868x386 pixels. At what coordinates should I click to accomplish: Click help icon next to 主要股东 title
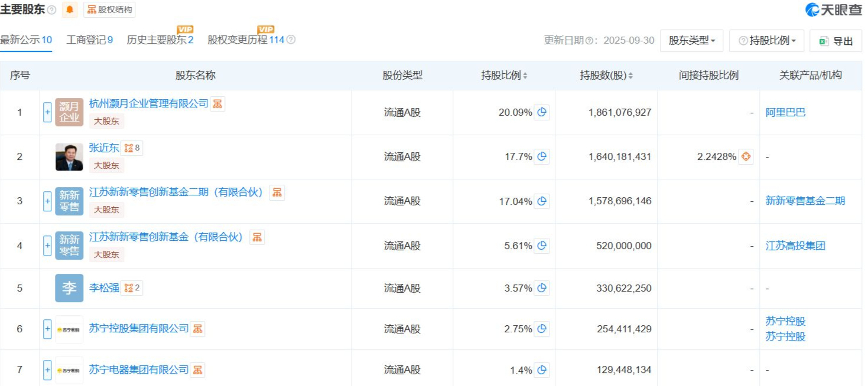(51, 10)
